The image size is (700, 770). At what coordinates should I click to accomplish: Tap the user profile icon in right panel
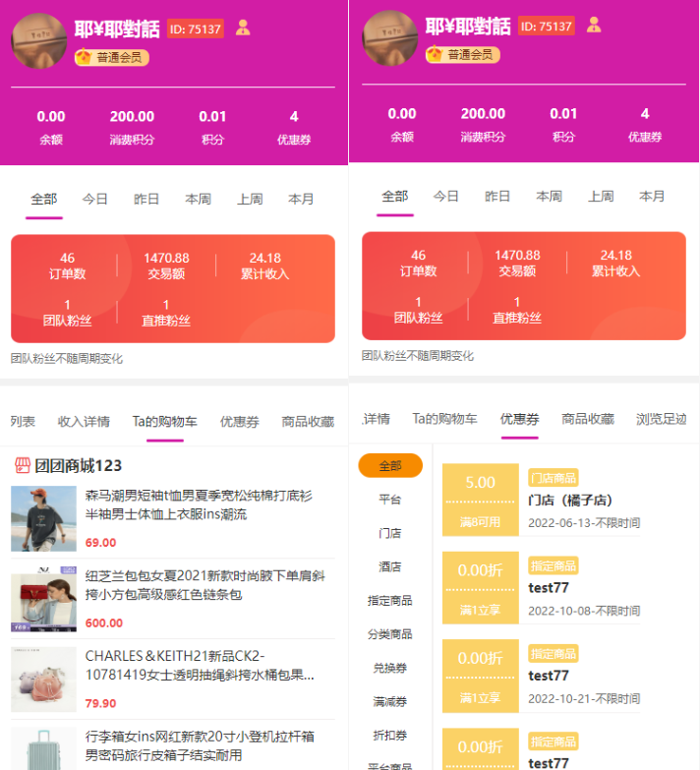[x=594, y=25]
